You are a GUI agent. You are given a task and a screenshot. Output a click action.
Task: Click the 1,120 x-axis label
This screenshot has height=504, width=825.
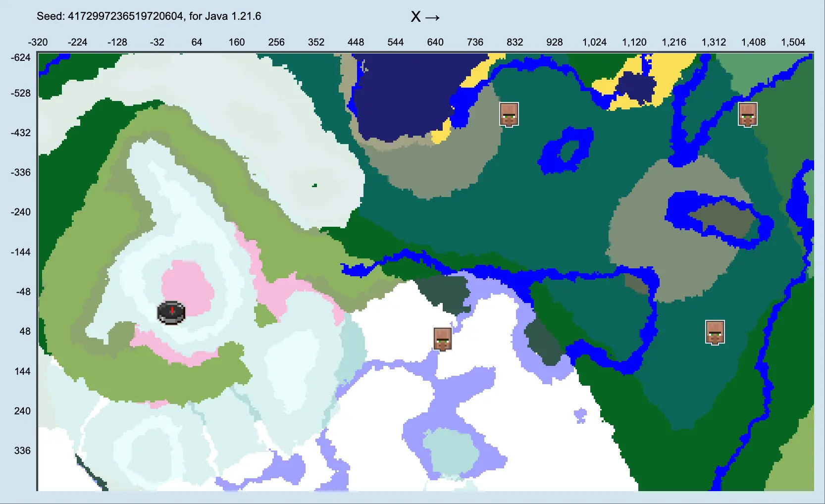pyautogui.click(x=634, y=42)
